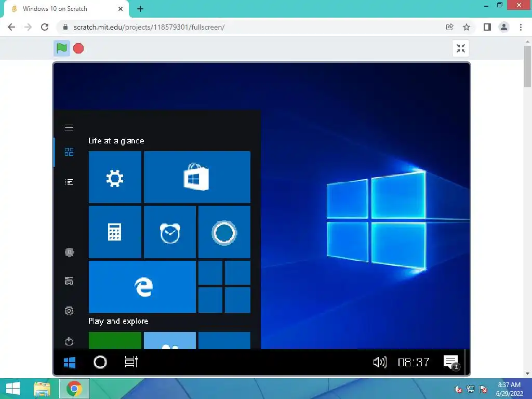The width and height of the screenshot is (532, 399).
Task: Click muted speaker icon in system tray
Action: point(458,389)
